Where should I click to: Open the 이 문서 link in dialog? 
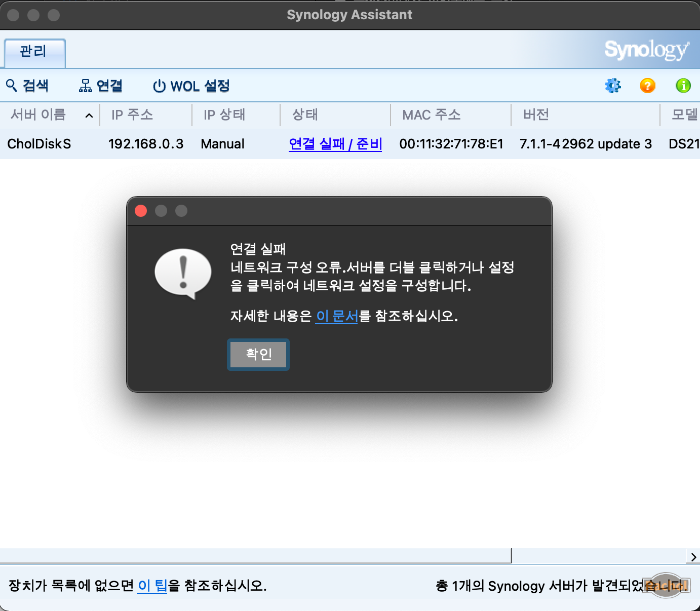point(337,316)
